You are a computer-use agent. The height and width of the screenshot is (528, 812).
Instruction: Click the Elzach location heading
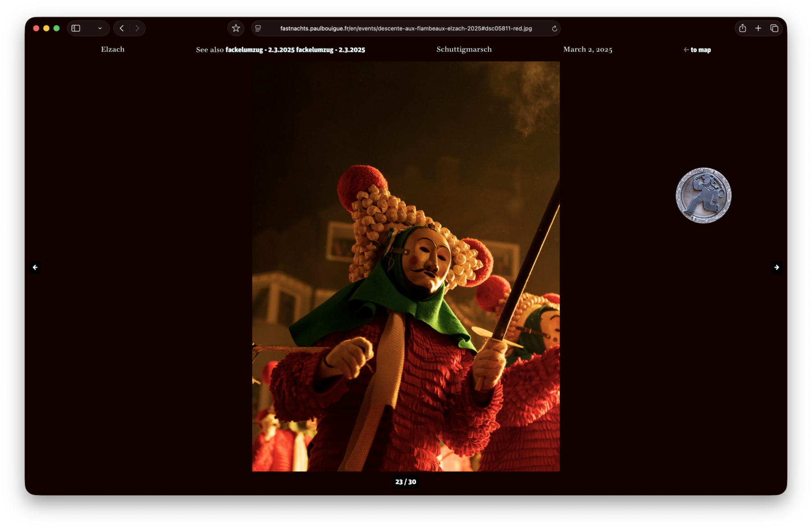113,50
